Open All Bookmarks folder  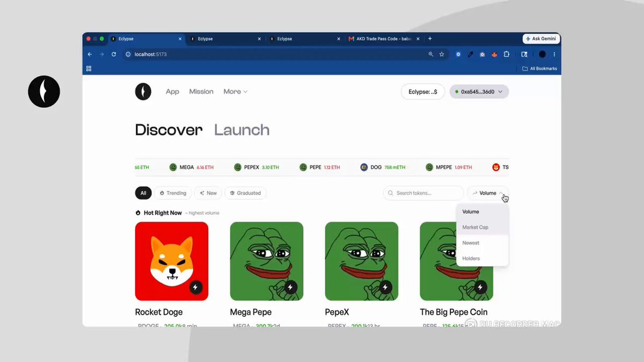pyautogui.click(x=540, y=69)
